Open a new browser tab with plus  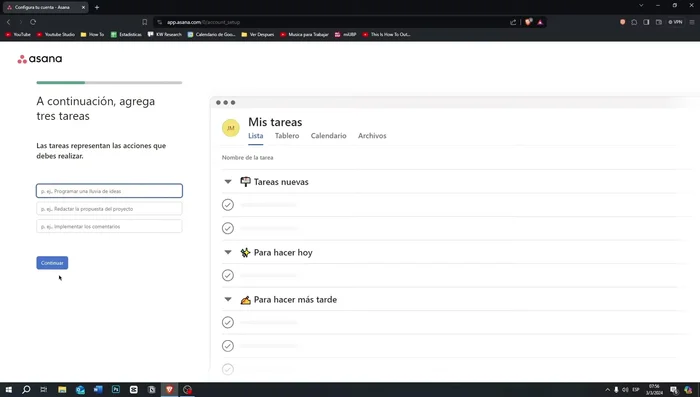(x=97, y=7)
